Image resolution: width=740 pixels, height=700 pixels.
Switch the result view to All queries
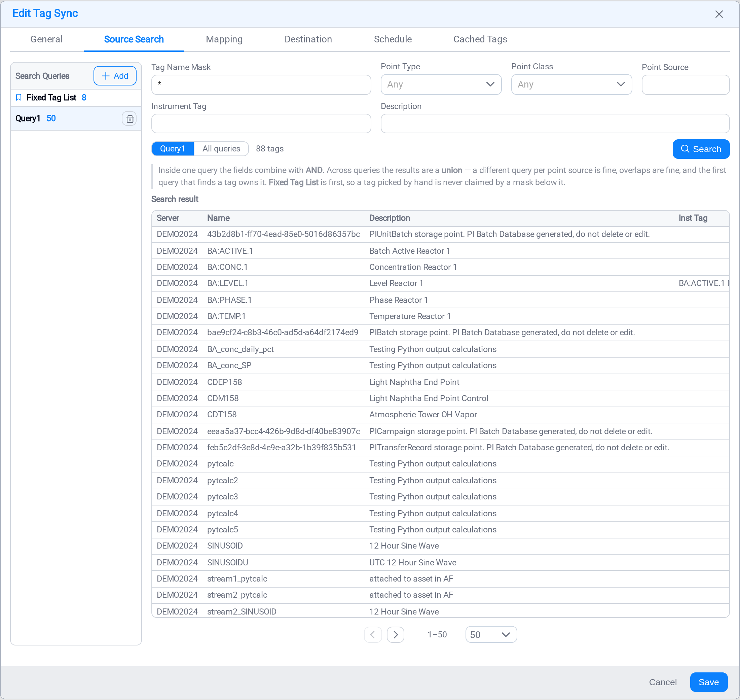coord(221,148)
